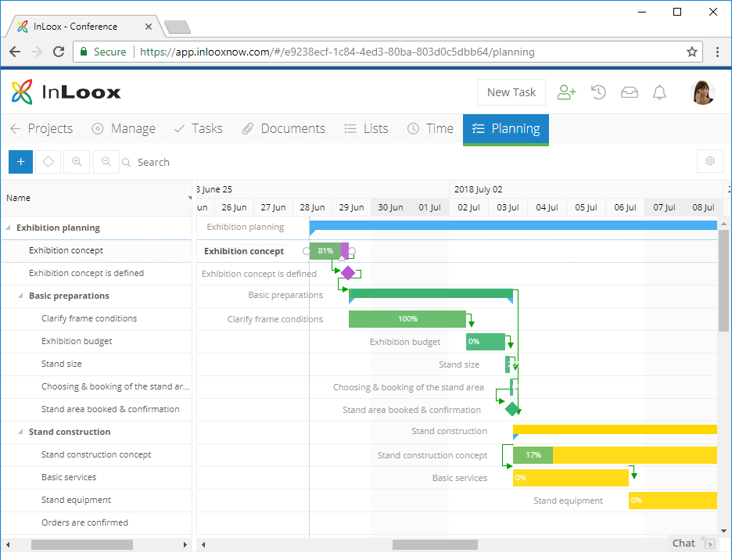Open the user profile avatar
The height and width of the screenshot is (560, 732).
(x=702, y=92)
